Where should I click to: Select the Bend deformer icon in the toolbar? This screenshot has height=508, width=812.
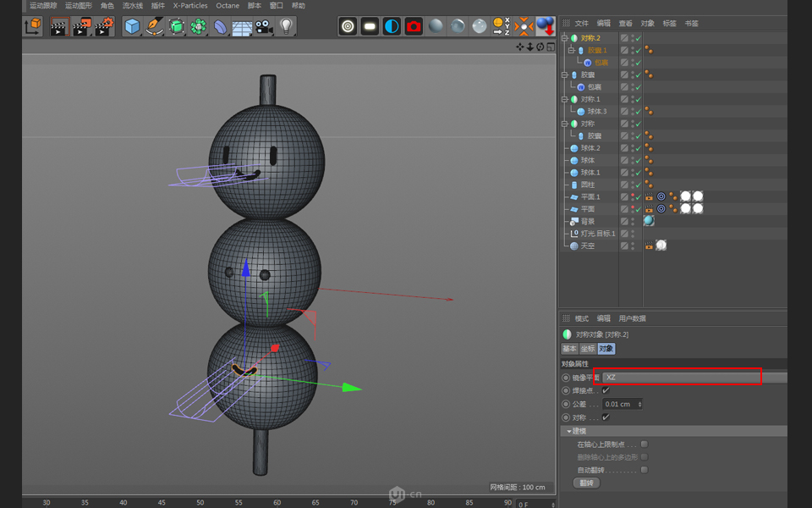coord(222,26)
